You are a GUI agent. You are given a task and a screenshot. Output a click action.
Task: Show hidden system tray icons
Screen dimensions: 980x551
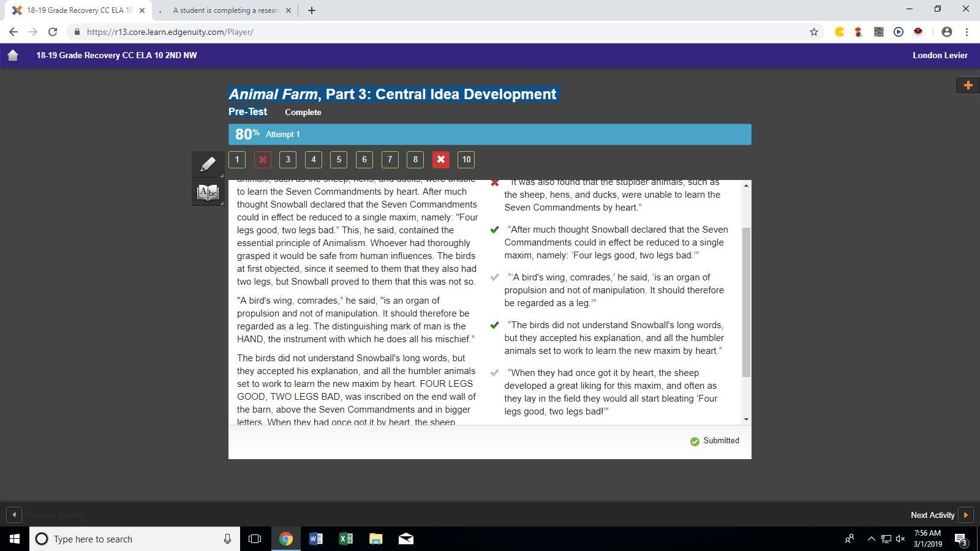pos(871,539)
